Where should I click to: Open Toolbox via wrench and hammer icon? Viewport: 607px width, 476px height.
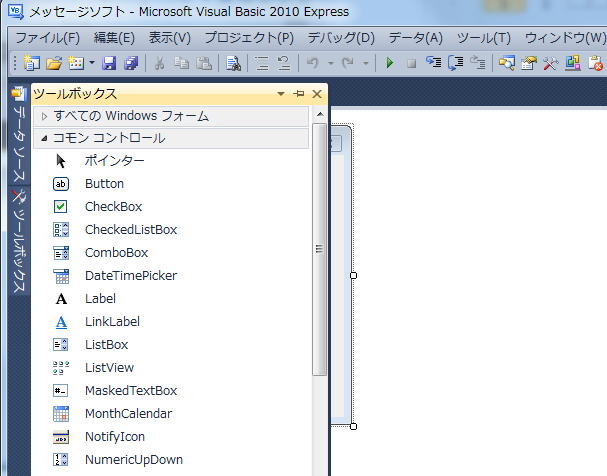click(550, 63)
